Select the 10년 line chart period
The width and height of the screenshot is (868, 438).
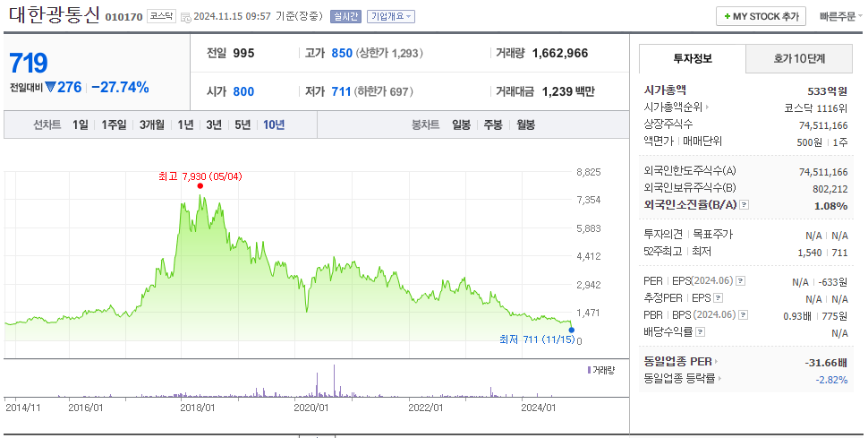click(x=274, y=125)
